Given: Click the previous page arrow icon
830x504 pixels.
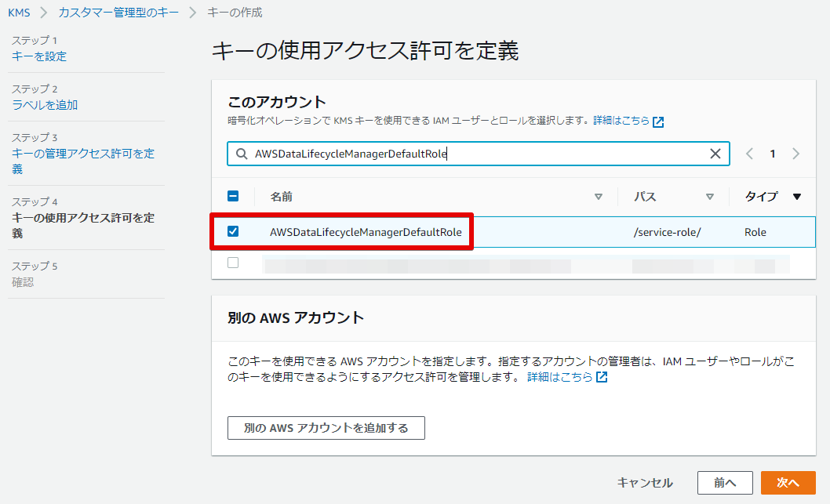Looking at the screenshot, I should tap(749, 154).
